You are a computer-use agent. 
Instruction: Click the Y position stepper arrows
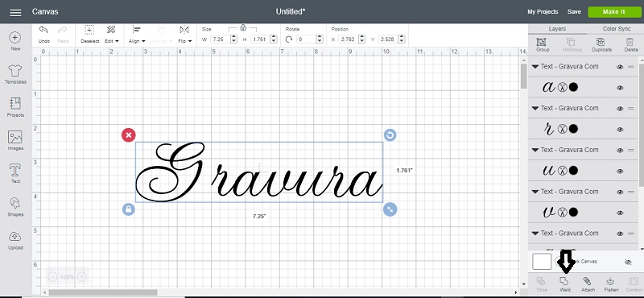pyautogui.click(x=401, y=39)
